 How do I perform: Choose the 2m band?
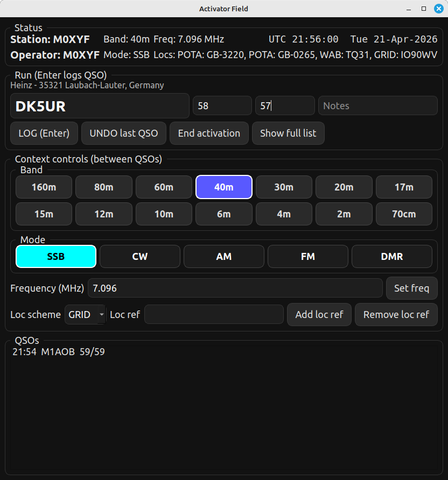point(344,214)
